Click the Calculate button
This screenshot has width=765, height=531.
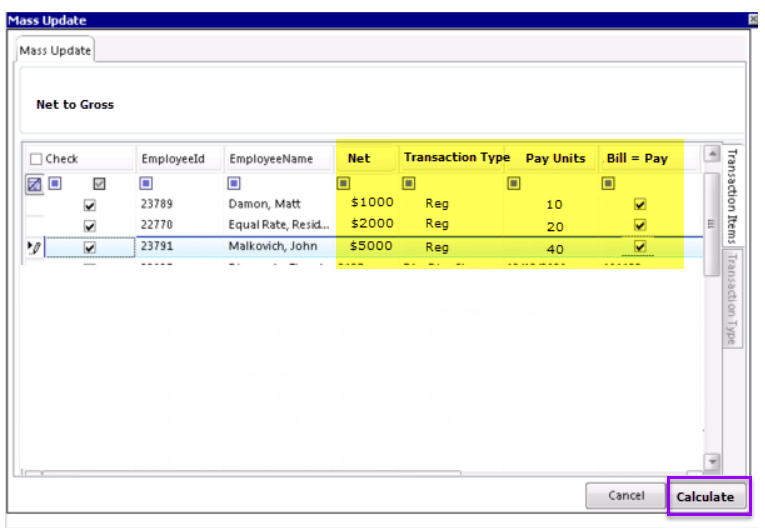[708, 497]
